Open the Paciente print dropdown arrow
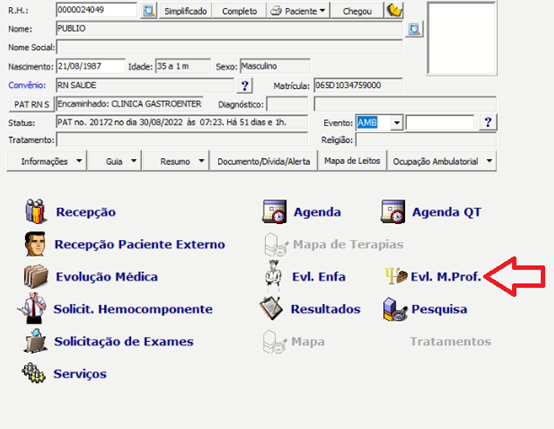554x429 pixels. 322,11
